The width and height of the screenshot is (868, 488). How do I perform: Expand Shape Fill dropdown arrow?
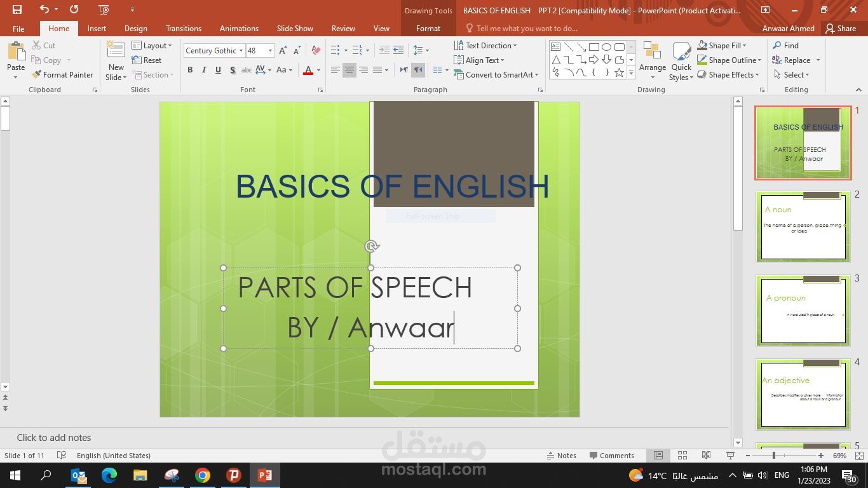(x=744, y=46)
